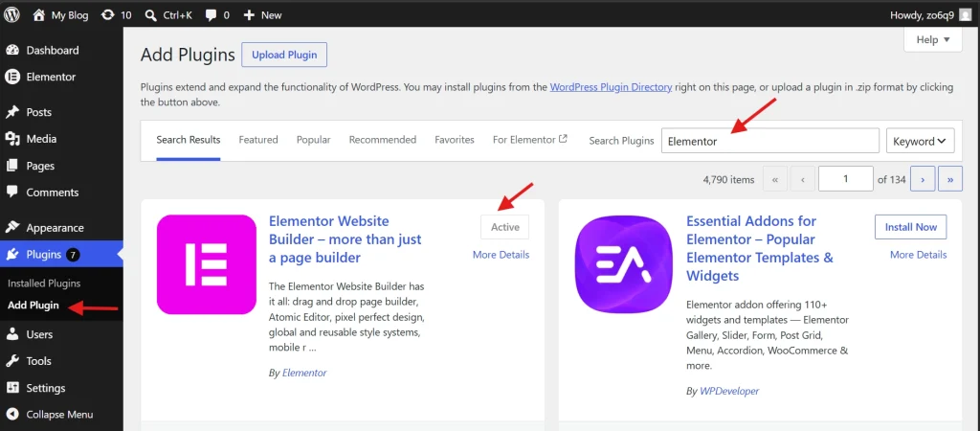Open the Keyword search type dropdown
The width and height of the screenshot is (980, 431).
(x=920, y=141)
